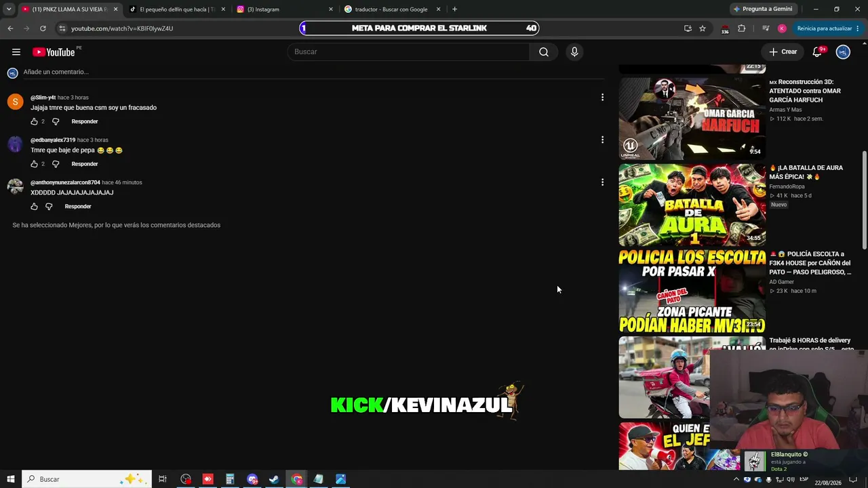The image size is (868, 488).
Task: Go back in Chrome navigation
Action: (10, 28)
